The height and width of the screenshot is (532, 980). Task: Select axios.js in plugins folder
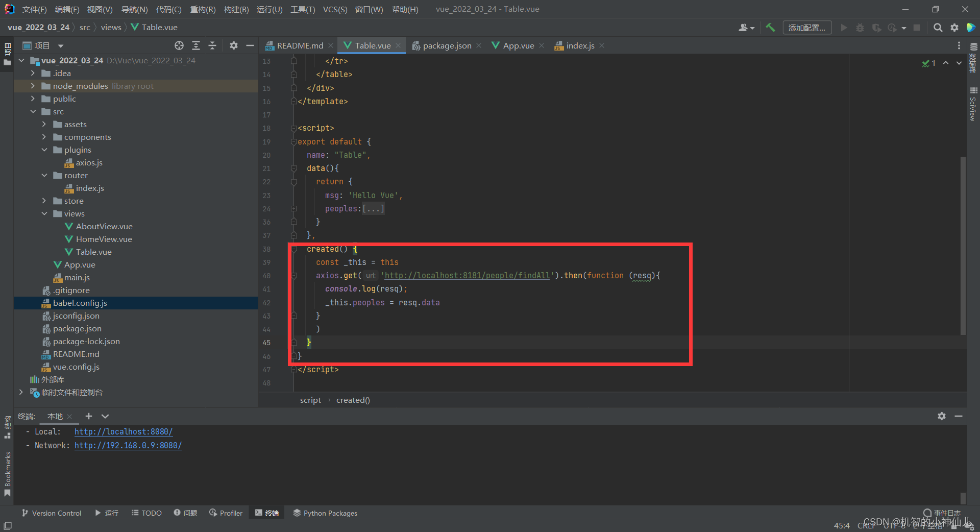(89, 162)
